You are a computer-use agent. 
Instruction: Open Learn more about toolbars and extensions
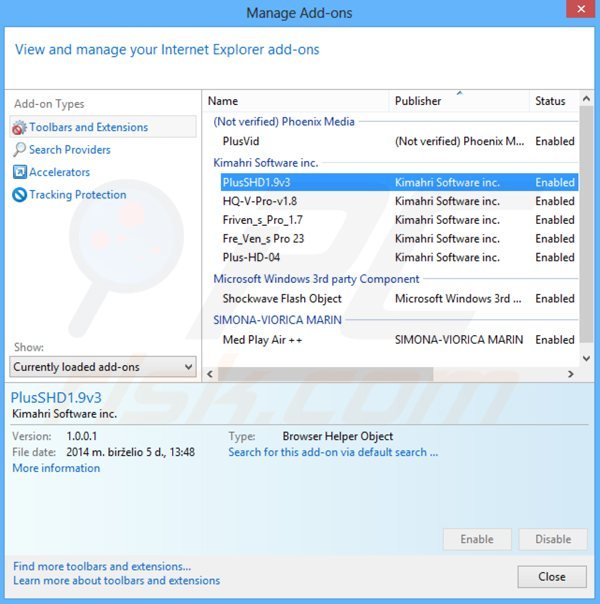[117, 581]
